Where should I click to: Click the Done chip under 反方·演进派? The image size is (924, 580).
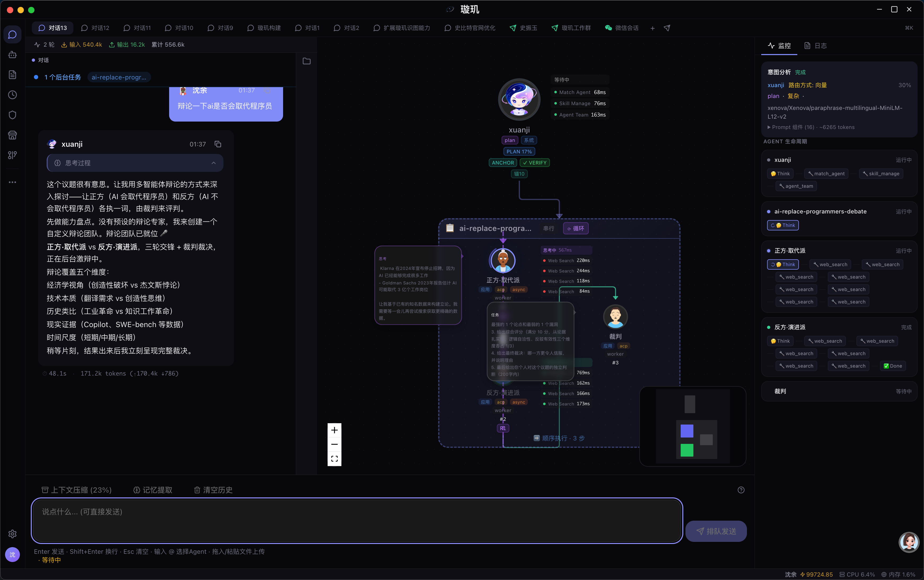893,366
